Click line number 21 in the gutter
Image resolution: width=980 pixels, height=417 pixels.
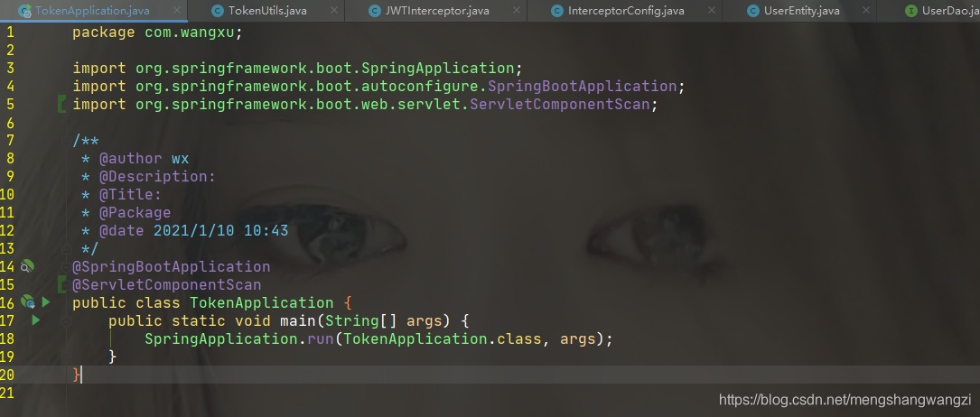[7, 393]
